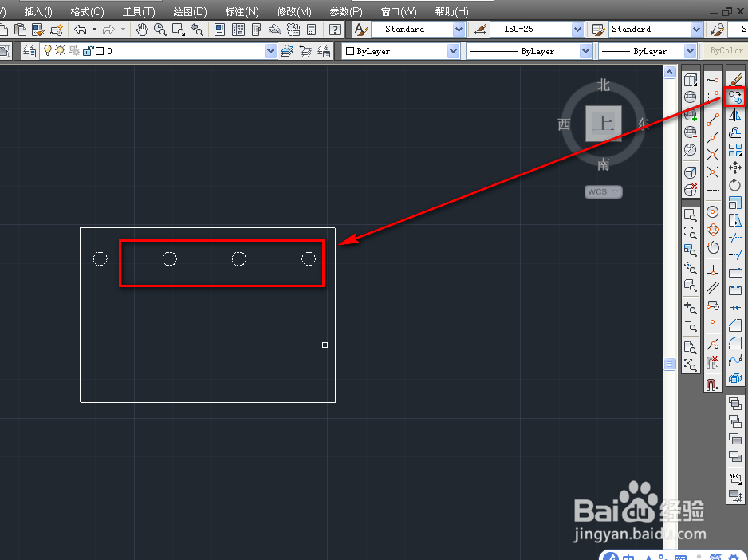Open the Properties palette icon

(x=219, y=30)
